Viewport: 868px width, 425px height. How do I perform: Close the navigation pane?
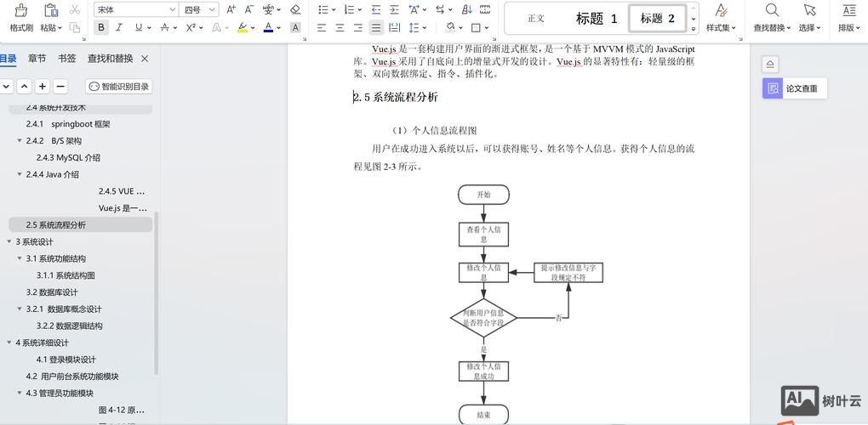(x=145, y=59)
